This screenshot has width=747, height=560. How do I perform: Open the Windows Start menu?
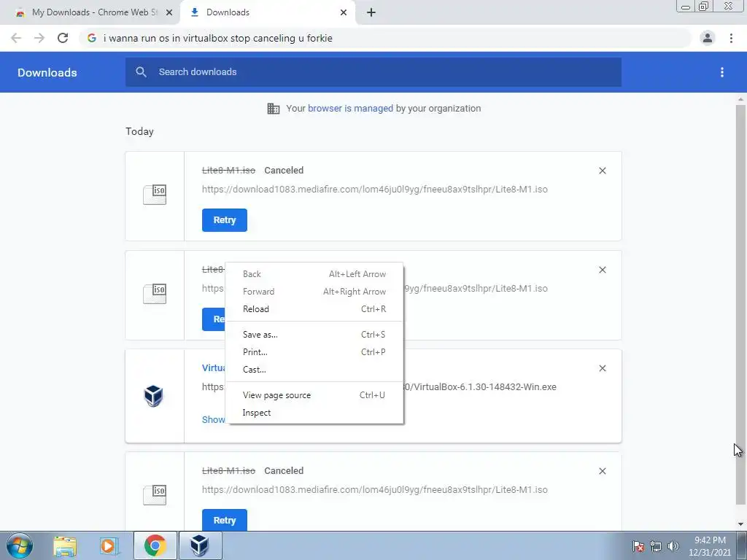pyautogui.click(x=20, y=545)
